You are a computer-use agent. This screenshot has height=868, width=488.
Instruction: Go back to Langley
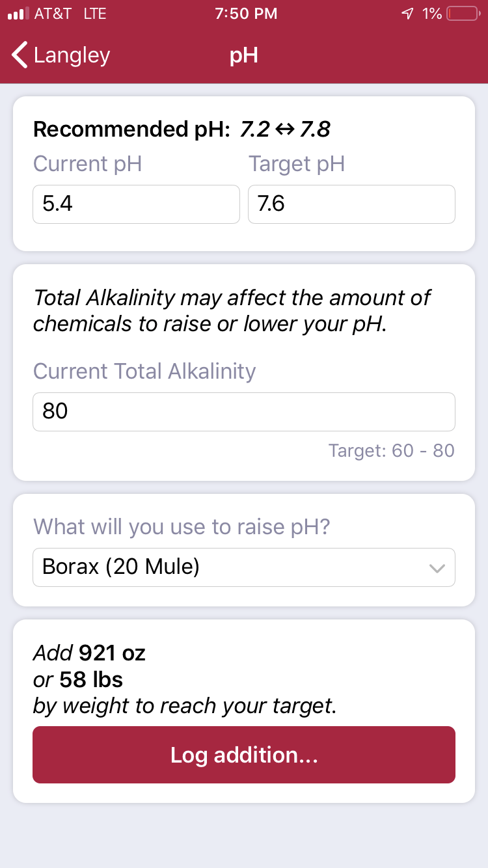(61, 55)
